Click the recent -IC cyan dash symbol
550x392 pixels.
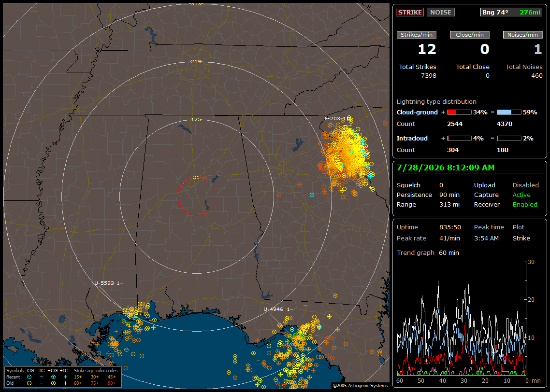coord(42,377)
